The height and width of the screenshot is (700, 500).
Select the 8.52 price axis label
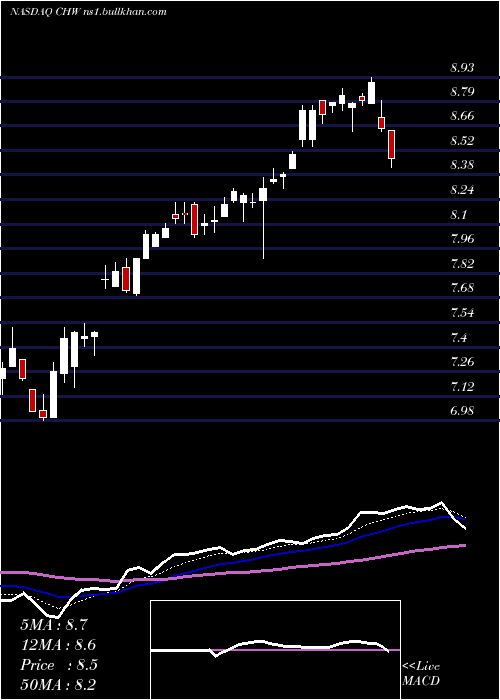462,141
